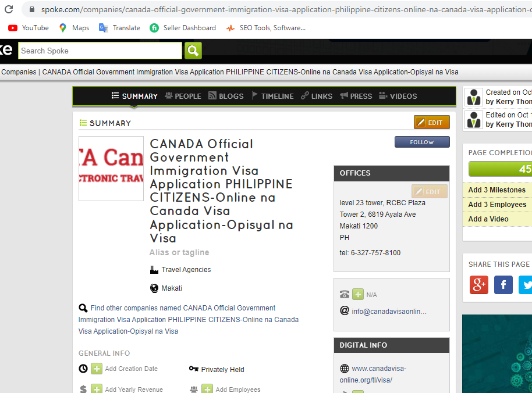This screenshot has width=532, height=393.
Task: Switch to the Summary tab
Action: 134,97
